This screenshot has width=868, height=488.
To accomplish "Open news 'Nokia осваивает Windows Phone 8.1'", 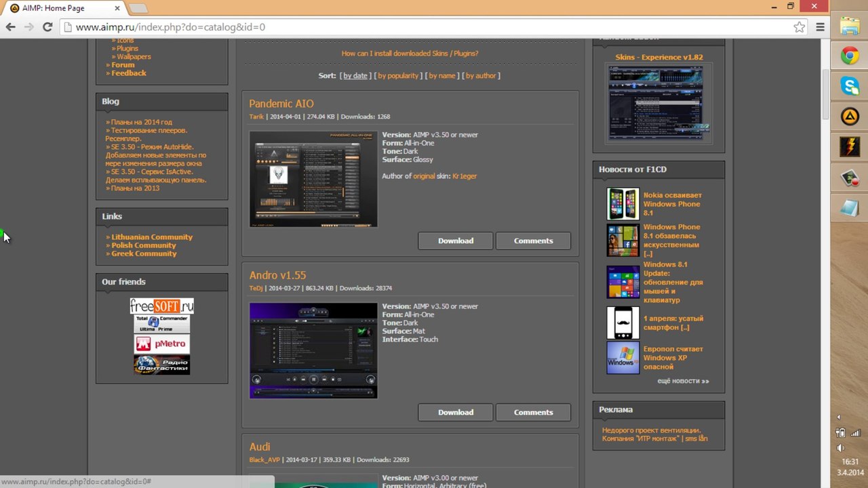I will pos(672,204).
